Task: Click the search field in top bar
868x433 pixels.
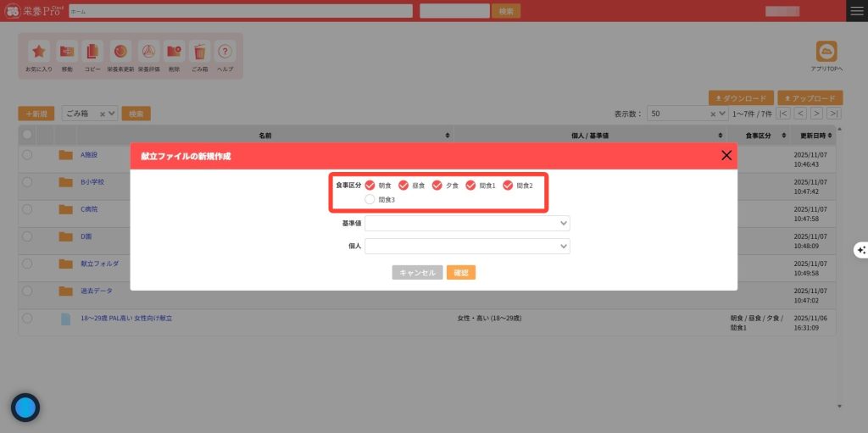Action: point(241,11)
